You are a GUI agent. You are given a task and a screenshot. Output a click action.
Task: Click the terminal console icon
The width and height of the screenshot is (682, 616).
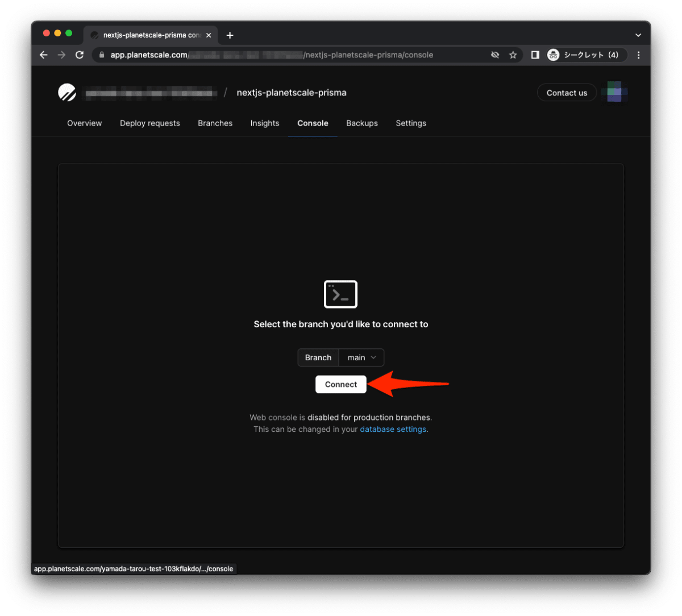coord(340,294)
